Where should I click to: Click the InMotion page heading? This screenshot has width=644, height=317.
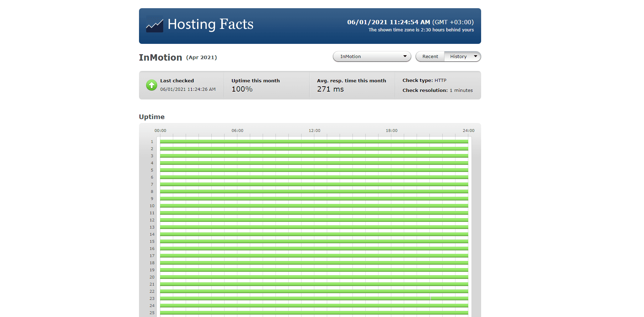point(160,57)
